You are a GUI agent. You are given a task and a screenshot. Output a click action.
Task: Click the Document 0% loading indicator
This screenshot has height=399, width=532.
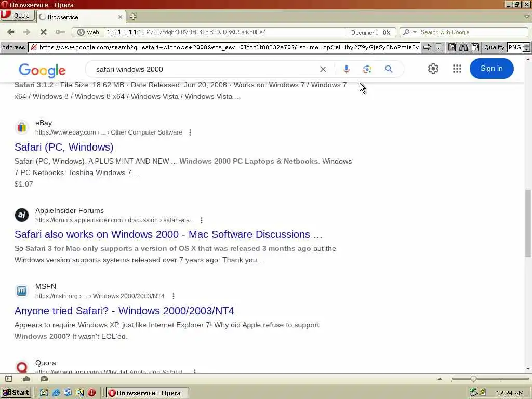click(x=370, y=33)
